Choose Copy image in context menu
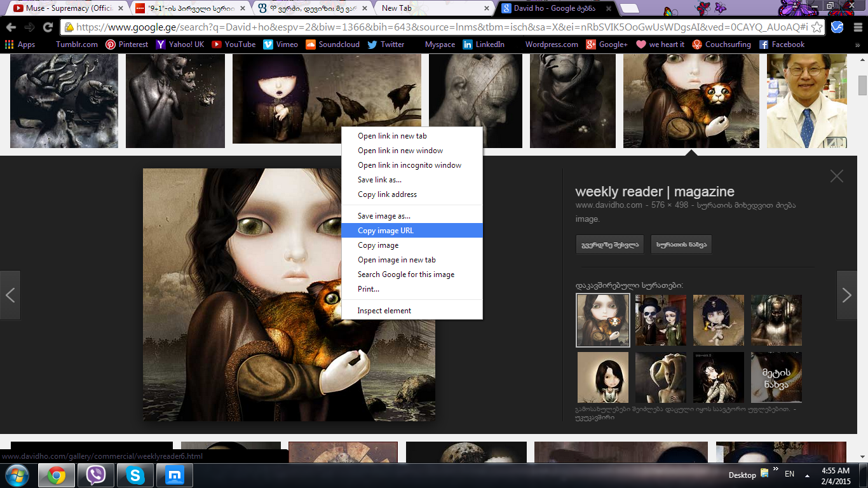 click(412, 245)
